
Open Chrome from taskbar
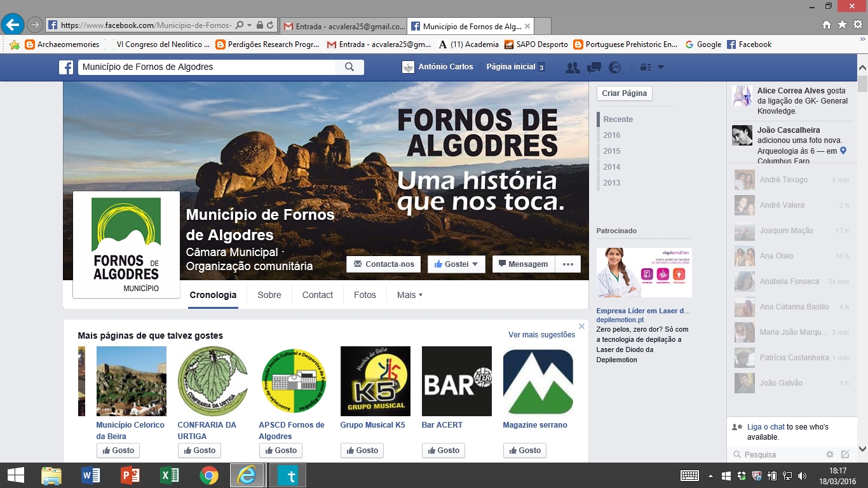(x=209, y=475)
